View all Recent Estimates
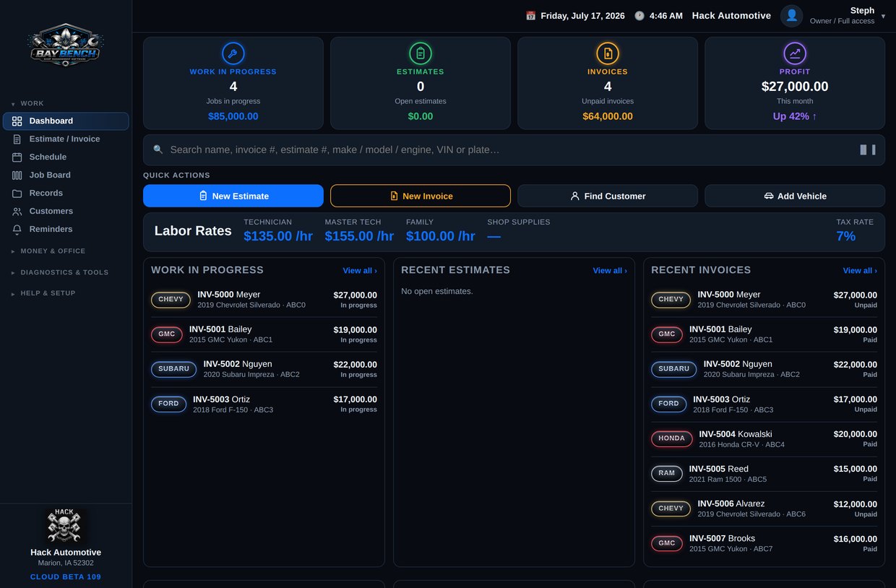Screen dimensions: 896x588 (x=610, y=271)
